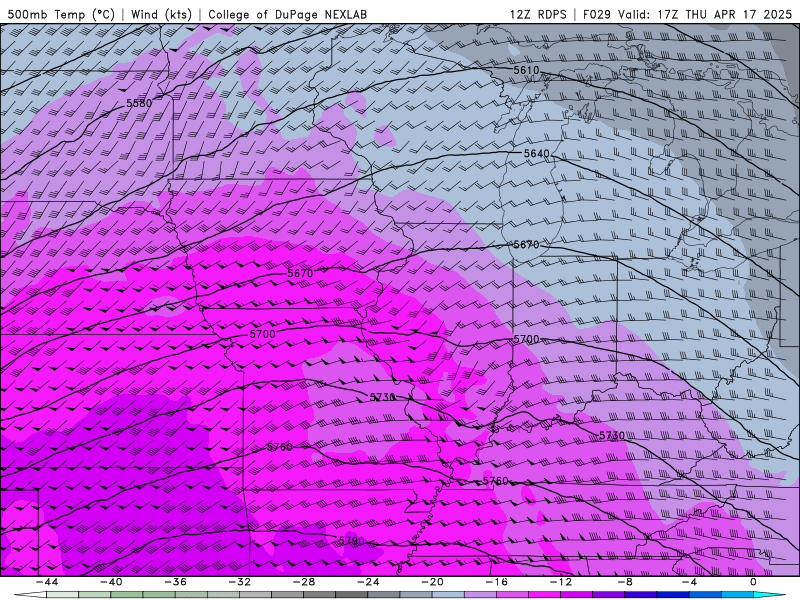Click the -4 value on the temperature scale

tap(689, 582)
